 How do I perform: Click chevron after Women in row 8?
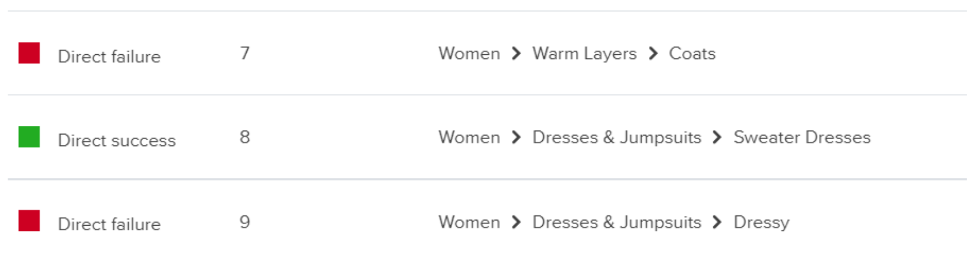[x=516, y=137]
